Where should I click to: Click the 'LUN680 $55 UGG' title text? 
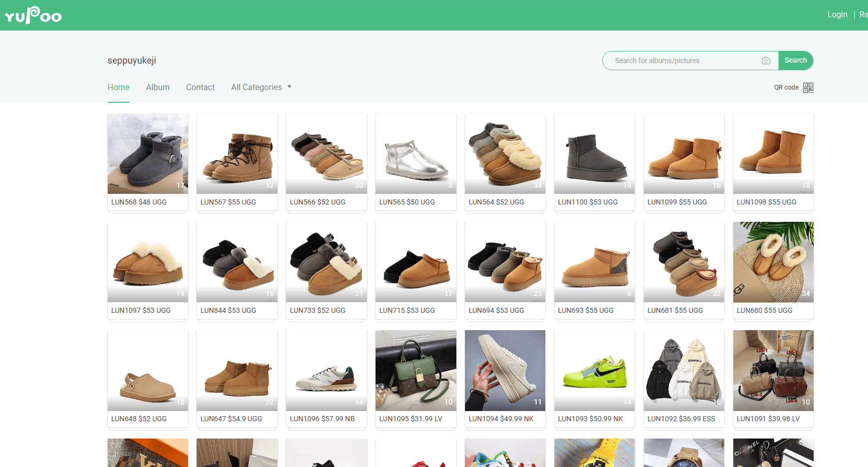765,310
